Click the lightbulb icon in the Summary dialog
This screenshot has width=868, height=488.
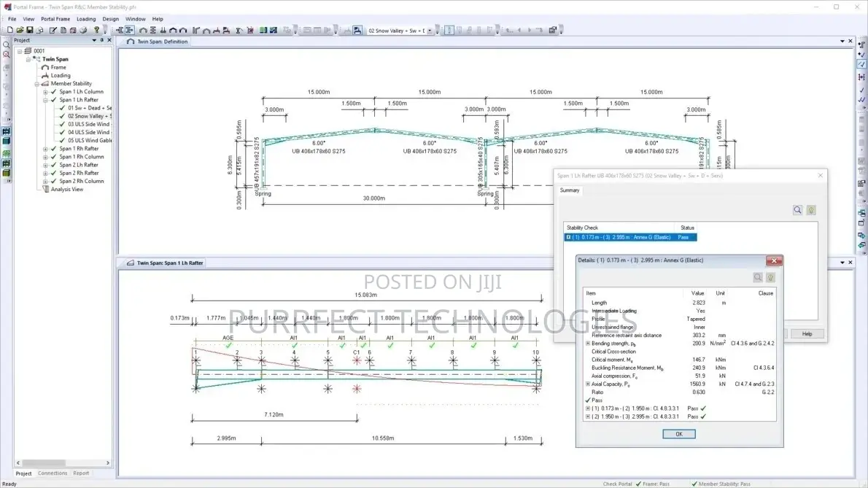pyautogui.click(x=811, y=210)
